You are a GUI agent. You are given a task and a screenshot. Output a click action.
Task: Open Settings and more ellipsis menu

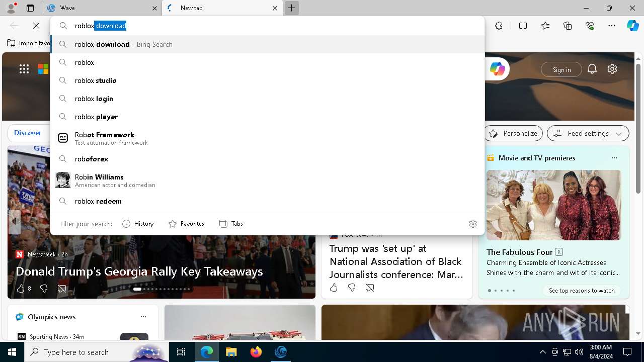point(612,26)
